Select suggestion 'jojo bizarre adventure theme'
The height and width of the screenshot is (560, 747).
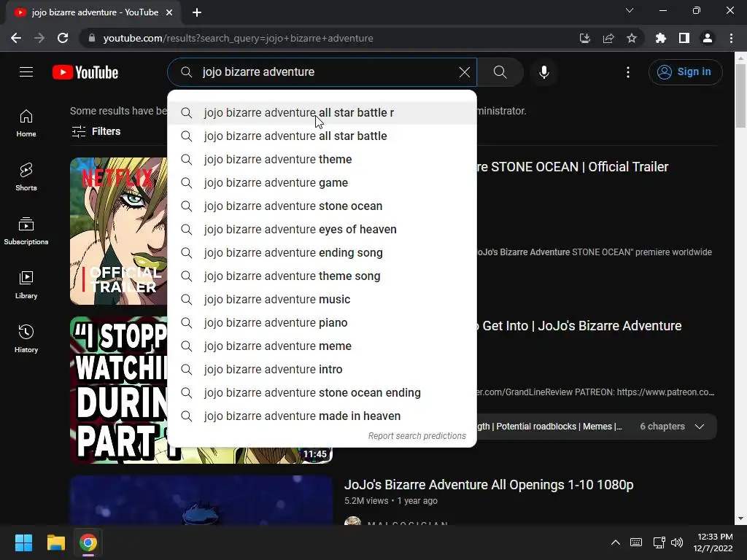(x=322, y=160)
